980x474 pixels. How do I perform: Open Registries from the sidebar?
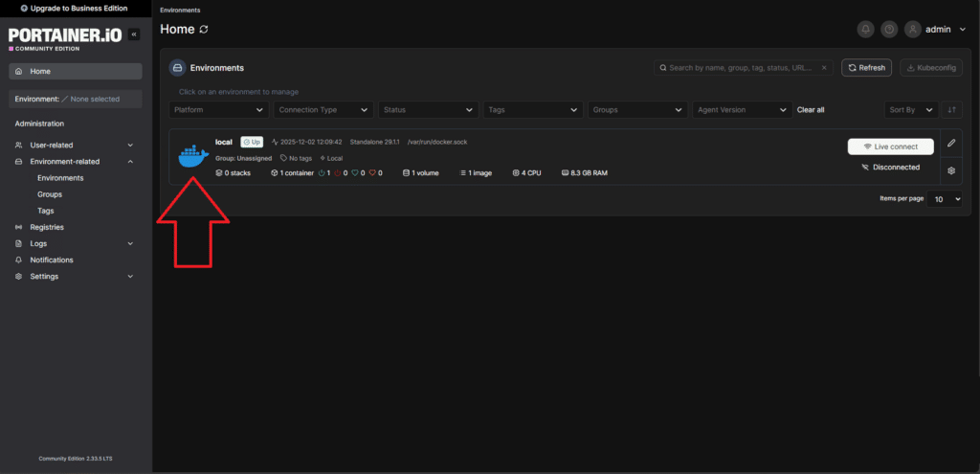(x=47, y=227)
